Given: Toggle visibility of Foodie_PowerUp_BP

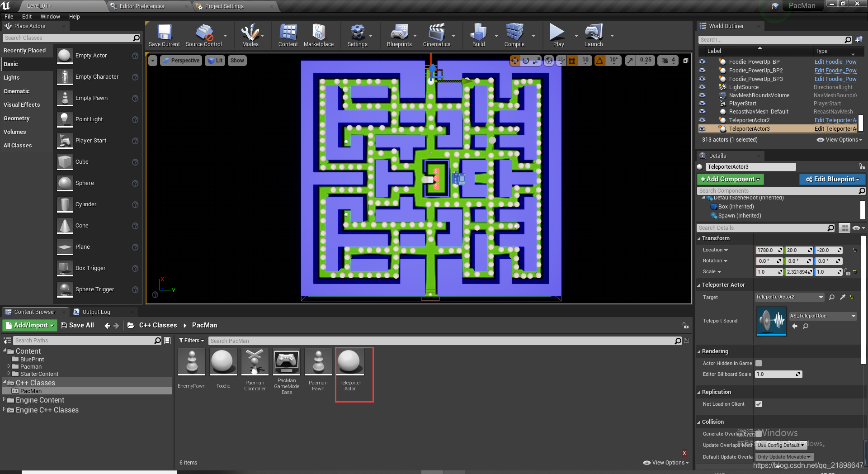Looking at the screenshot, I should pos(702,62).
